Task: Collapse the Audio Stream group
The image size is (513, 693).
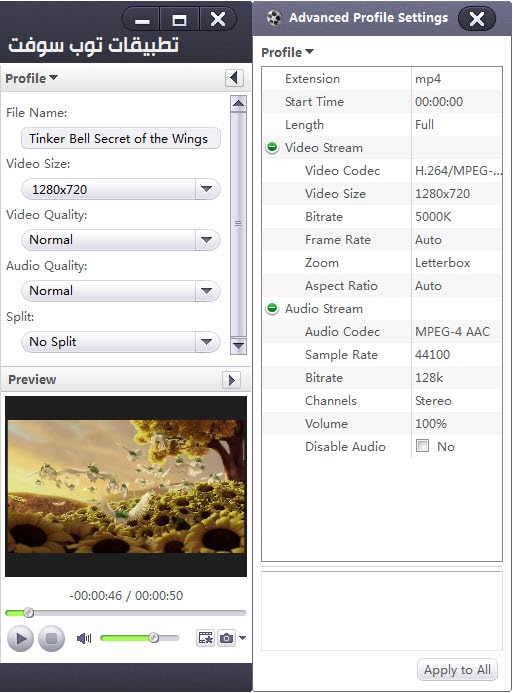Action: [272, 308]
